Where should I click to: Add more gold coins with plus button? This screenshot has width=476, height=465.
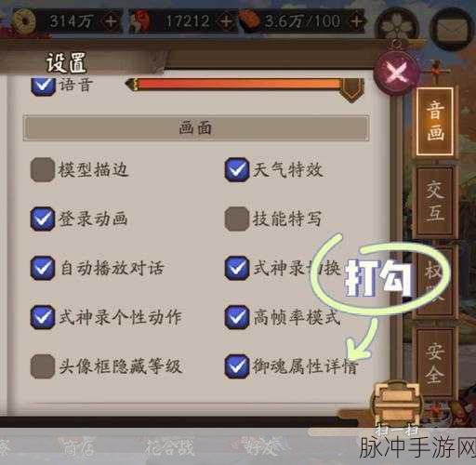pyautogui.click(x=111, y=21)
